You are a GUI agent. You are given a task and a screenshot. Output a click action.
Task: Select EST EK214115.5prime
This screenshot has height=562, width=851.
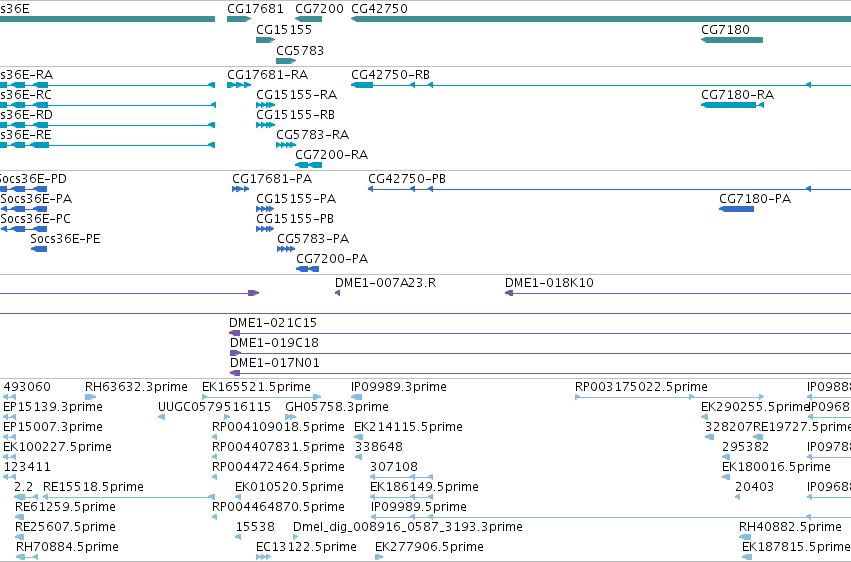pos(408,427)
